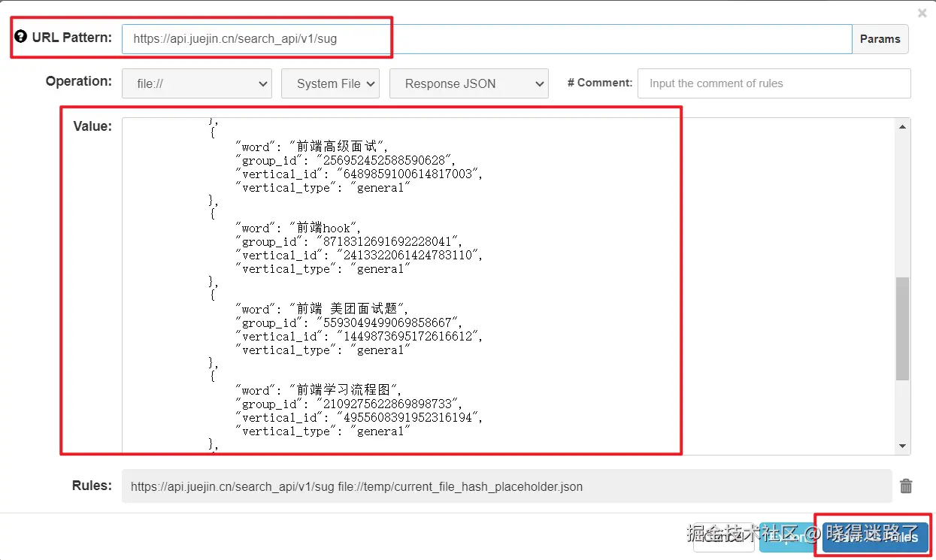Click the Value scrollbar up arrow
This screenshot has height=560, width=936.
(x=903, y=126)
